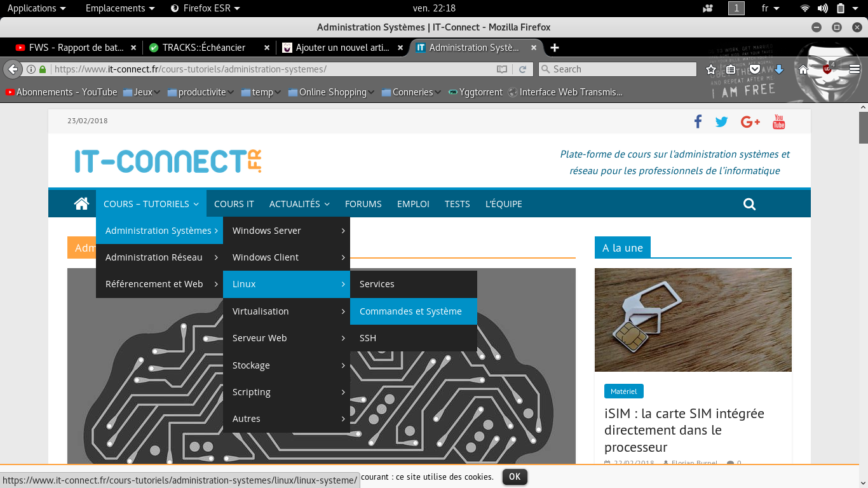Open the Virtualisation submenu item
Screen dimensions: 868x488
287,311
